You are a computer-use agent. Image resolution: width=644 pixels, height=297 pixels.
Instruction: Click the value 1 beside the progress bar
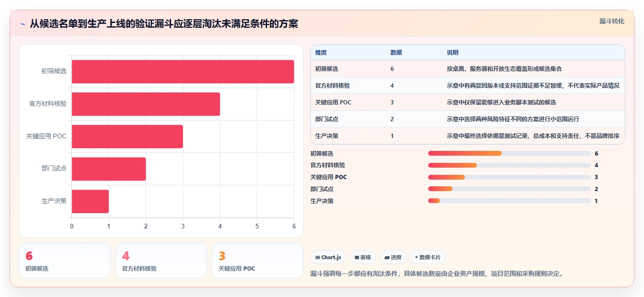(x=596, y=201)
